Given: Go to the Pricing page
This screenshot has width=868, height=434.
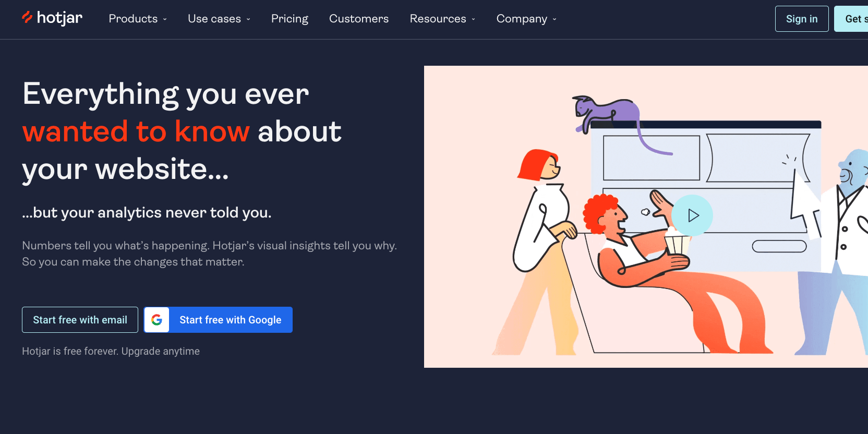Looking at the screenshot, I should coord(290,19).
